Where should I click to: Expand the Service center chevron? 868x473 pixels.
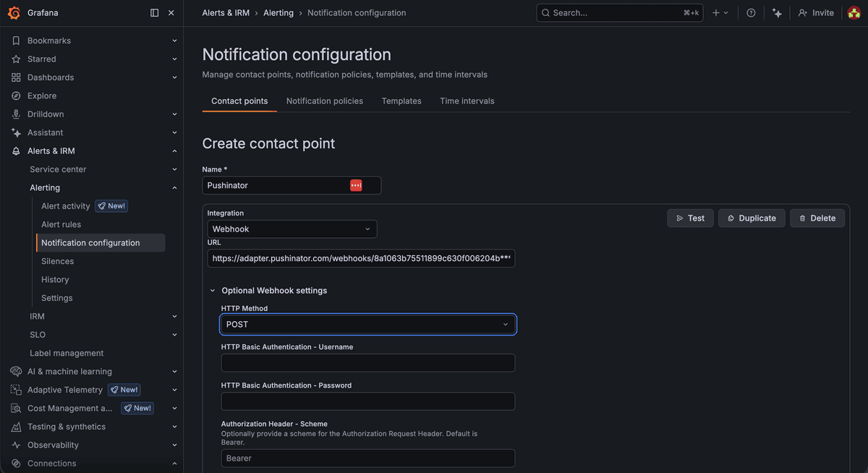(x=174, y=169)
